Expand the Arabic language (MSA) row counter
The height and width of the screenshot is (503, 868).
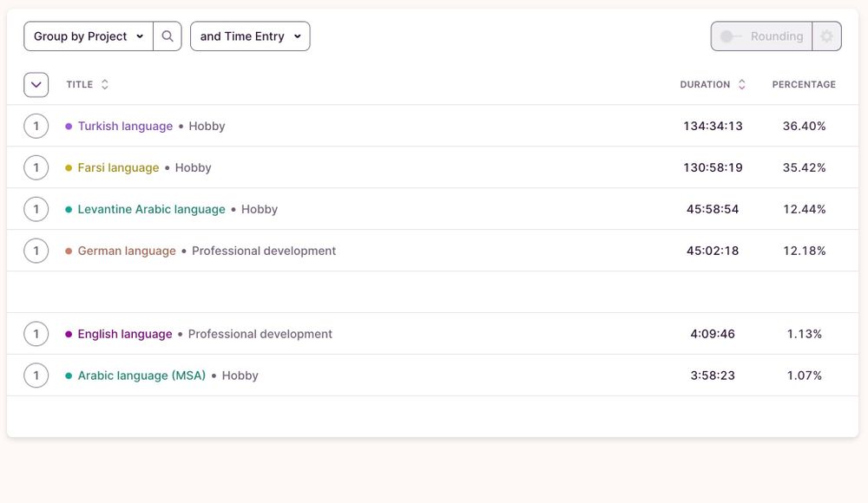pos(36,376)
